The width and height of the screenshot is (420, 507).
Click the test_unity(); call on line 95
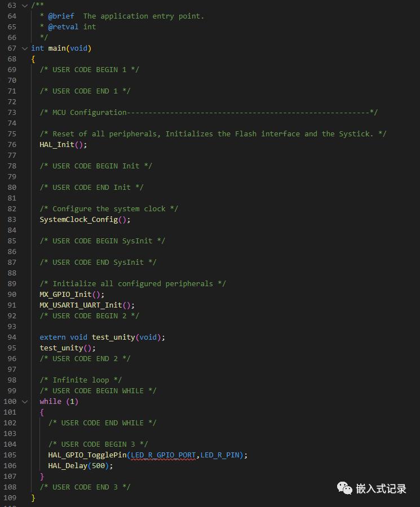tap(67, 348)
